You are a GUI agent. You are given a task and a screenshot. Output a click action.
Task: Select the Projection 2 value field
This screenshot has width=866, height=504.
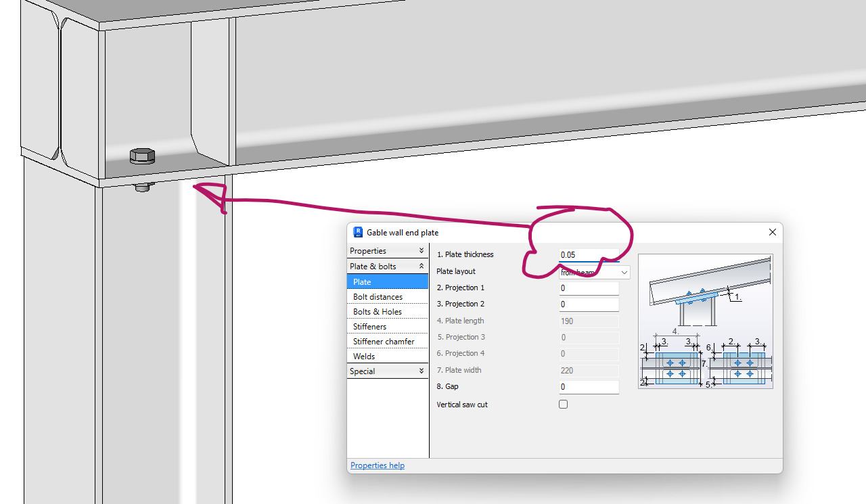point(589,304)
